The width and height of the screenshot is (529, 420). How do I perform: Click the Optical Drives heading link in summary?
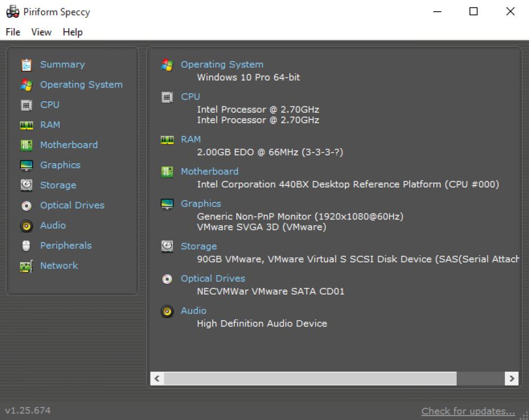pyautogui.click(x=213, y=279)
